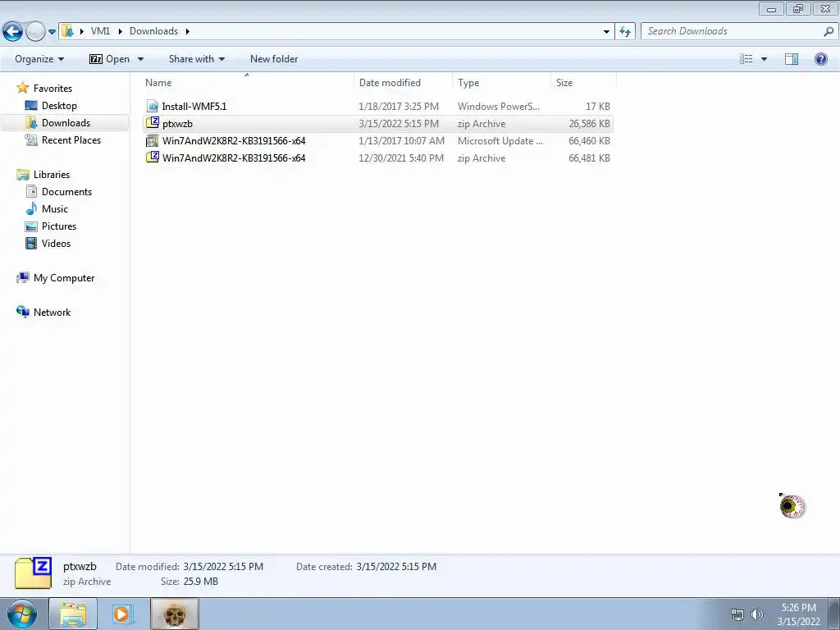Create a New folder
The width and height of the screenshot is (840, 630).
274,59
